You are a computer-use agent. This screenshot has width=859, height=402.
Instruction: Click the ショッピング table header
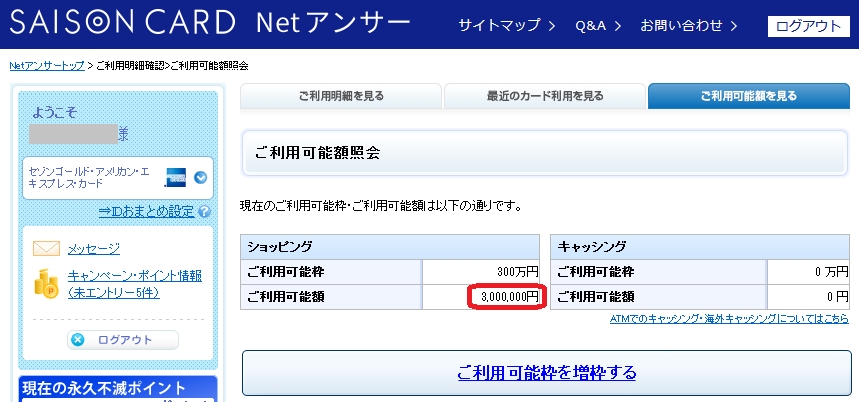point(390,247)
